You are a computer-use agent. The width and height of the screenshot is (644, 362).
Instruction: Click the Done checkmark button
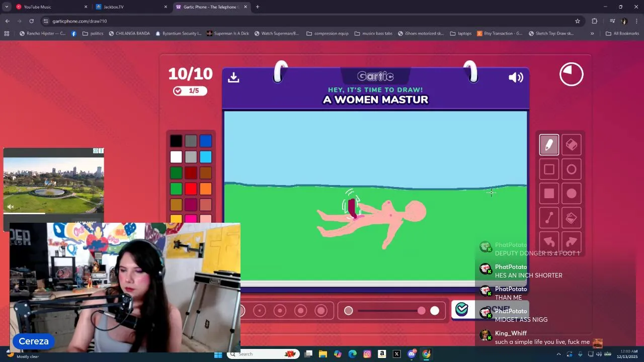[490, 309]
